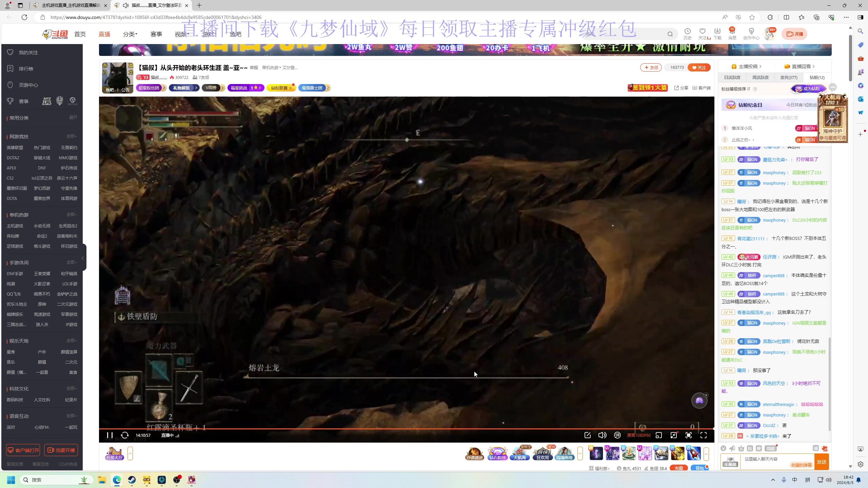
Task: Open the Windows Start menu
Action: tap(11, 480)
